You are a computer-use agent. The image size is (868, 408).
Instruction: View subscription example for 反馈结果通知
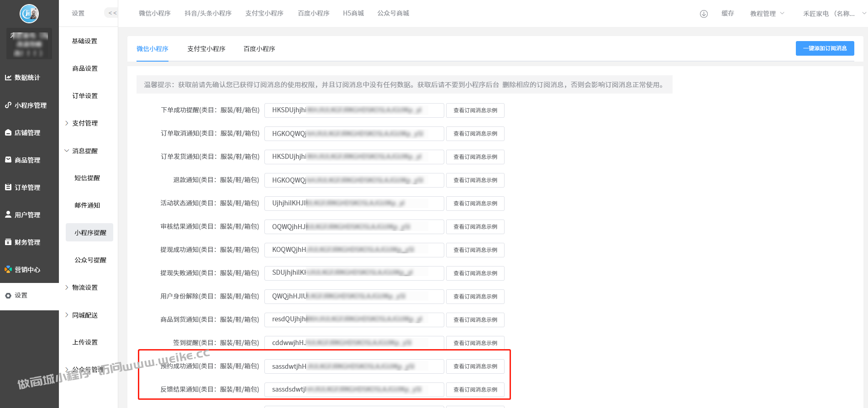tap(475, 390)
